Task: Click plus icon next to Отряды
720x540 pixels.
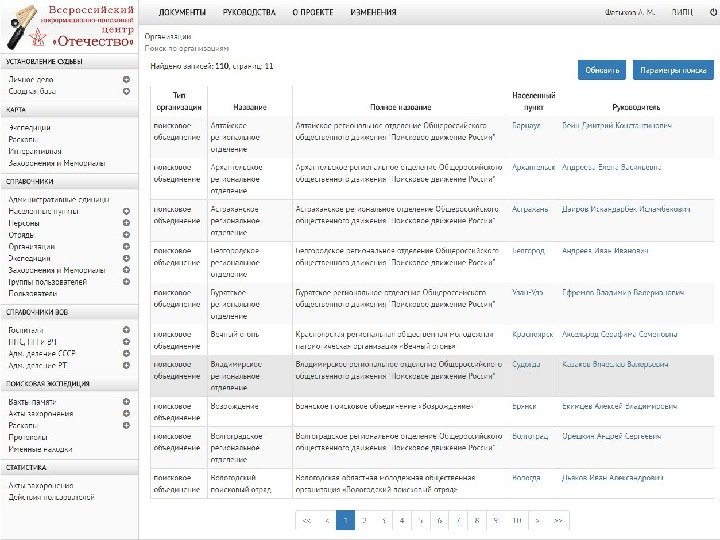Action: click(126, 234)
